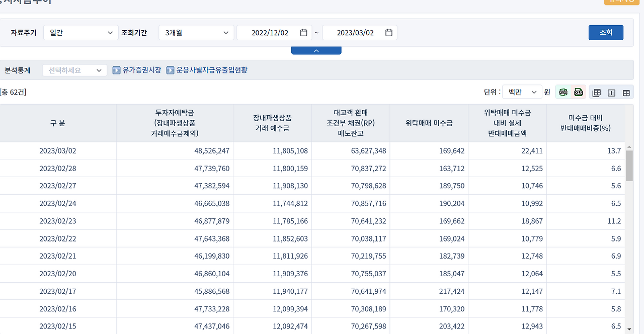
Task: Click 위탁매매 미수금 대비 실제 반대매매금액 header
Action: [x=507, y=123]
